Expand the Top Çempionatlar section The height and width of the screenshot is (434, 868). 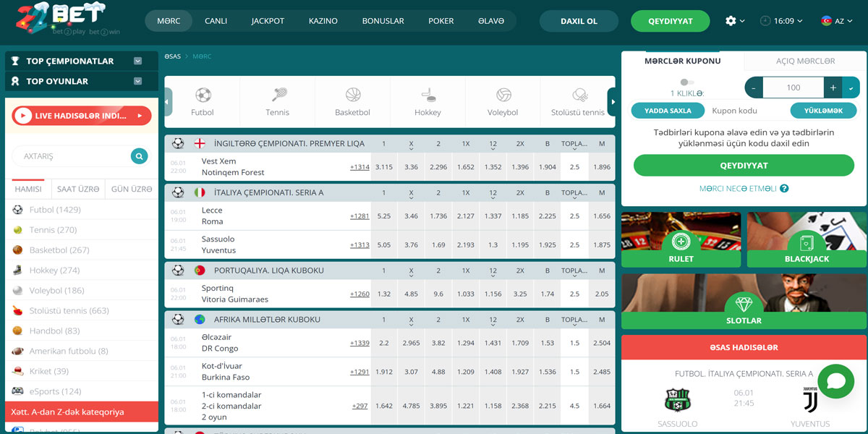[137, 61]
